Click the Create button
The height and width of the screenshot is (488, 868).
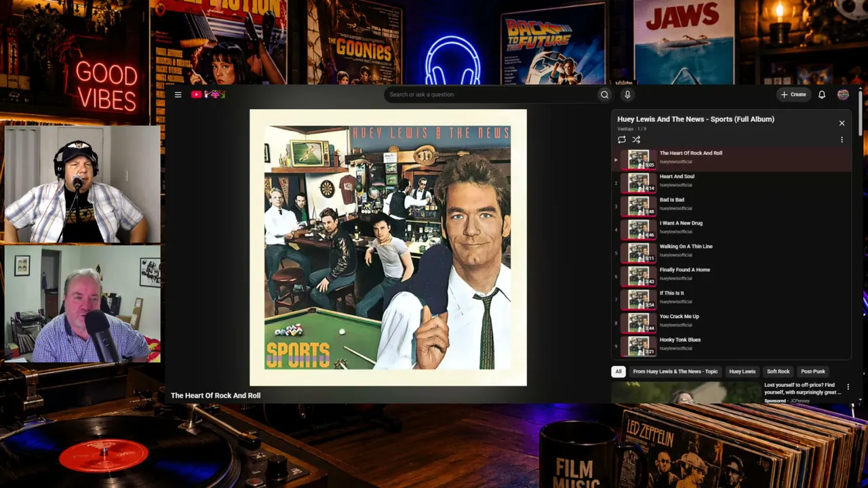793,95
